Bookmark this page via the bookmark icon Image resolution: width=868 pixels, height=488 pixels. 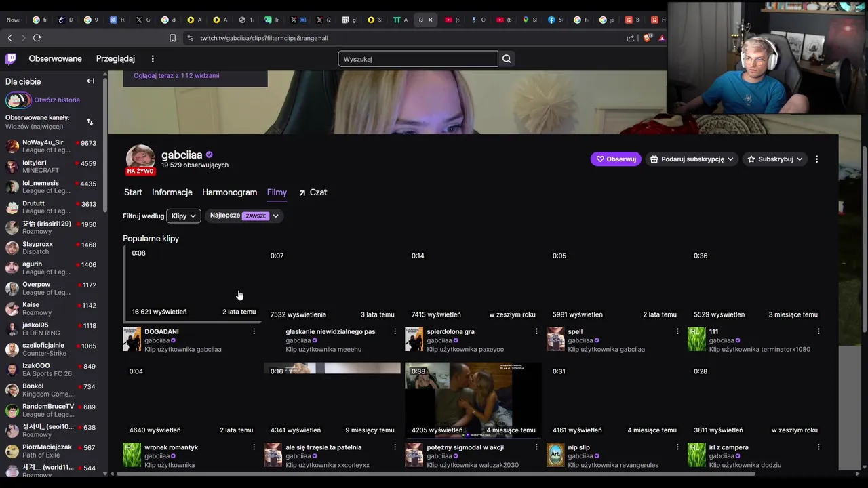tap(172, 38)
